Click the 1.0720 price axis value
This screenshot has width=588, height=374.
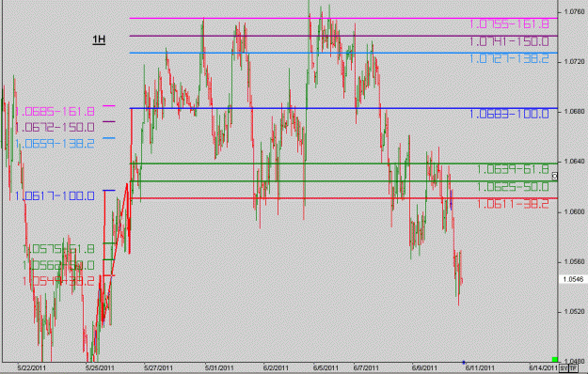(574, 62)
